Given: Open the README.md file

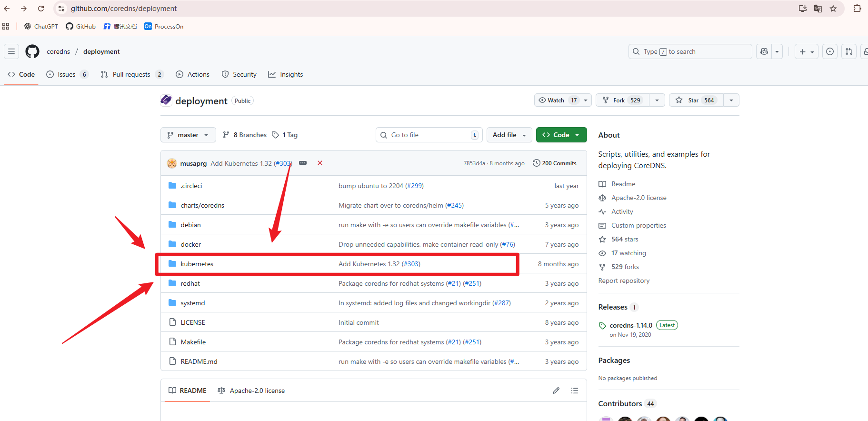Looking at the screenshot, I should 199,361.
